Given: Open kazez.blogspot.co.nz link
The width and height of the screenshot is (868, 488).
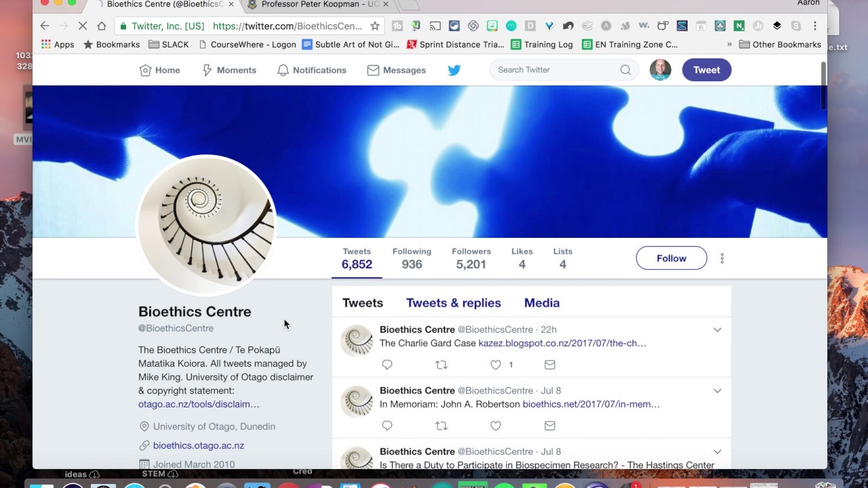Looking at the screenshot, I should tap(562, 343).
